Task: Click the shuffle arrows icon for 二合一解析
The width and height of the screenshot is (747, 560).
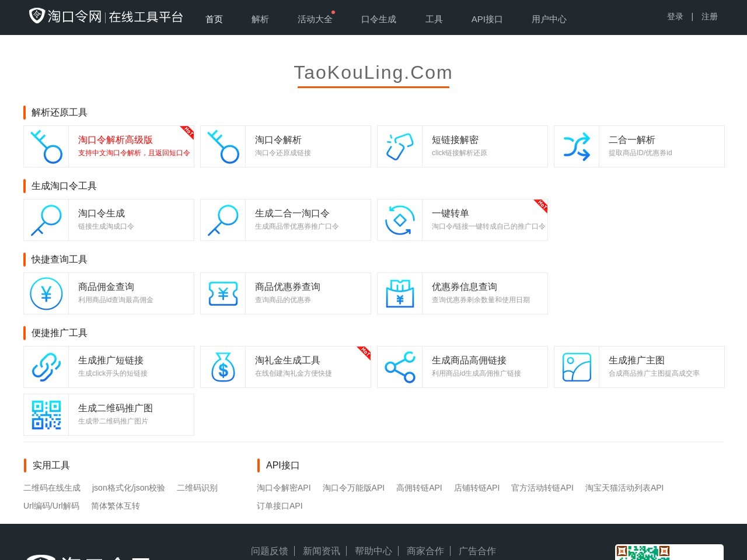Action: click(577, 146)
